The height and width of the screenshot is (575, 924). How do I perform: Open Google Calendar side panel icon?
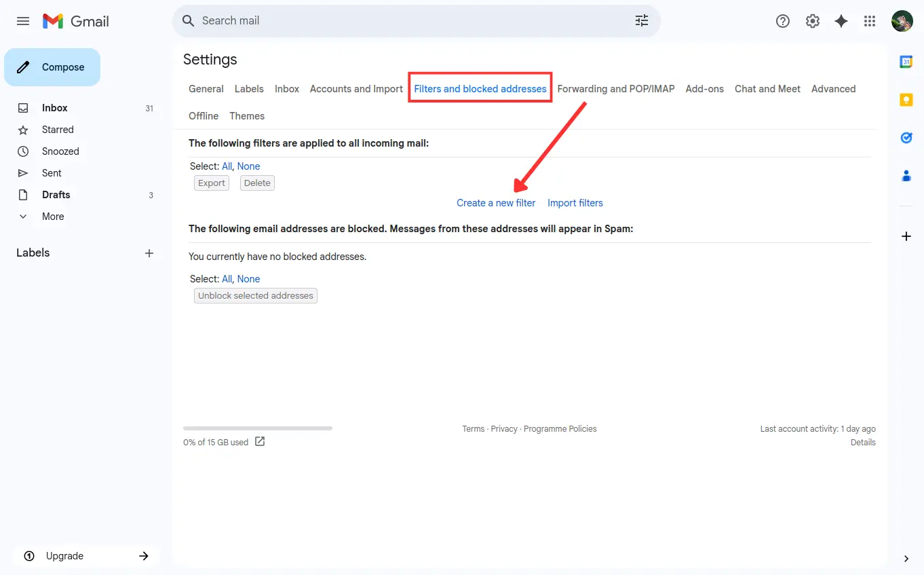point(906,62)
